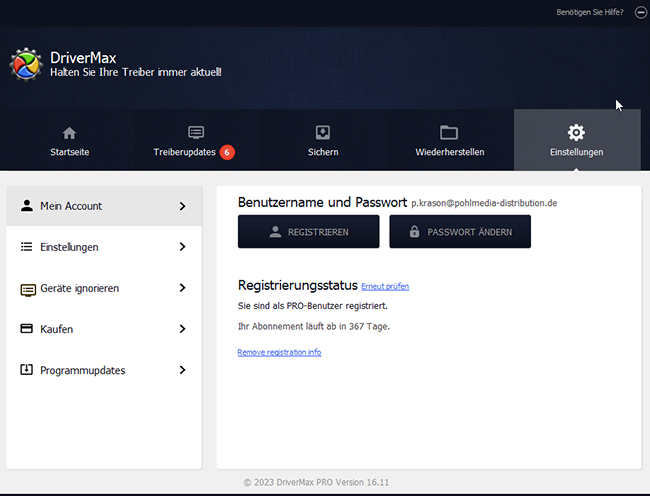650x496 pixels.
Task: Open the Kaufen sidebar entry
Action: (56, 329)
